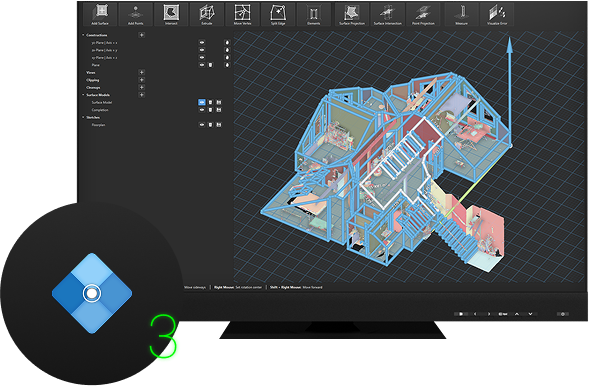
Task: Toggle visibility of the Completion model
Action: 202,110
